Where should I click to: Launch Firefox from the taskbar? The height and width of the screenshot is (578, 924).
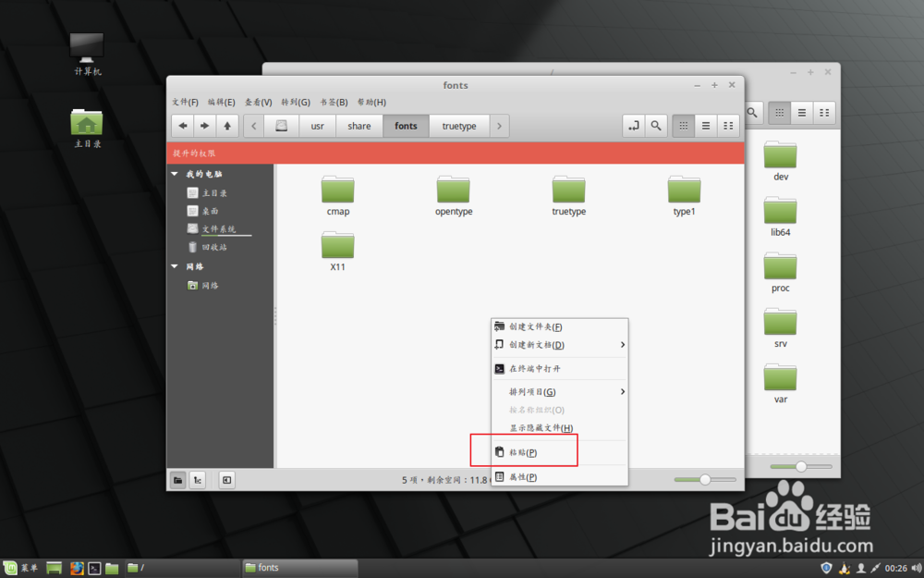click(x=78, y=567)
